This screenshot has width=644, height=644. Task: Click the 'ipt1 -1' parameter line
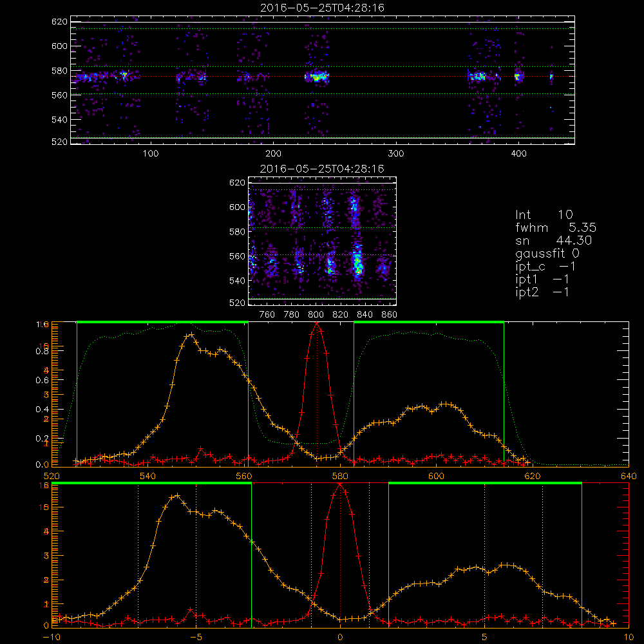point(542,279)
